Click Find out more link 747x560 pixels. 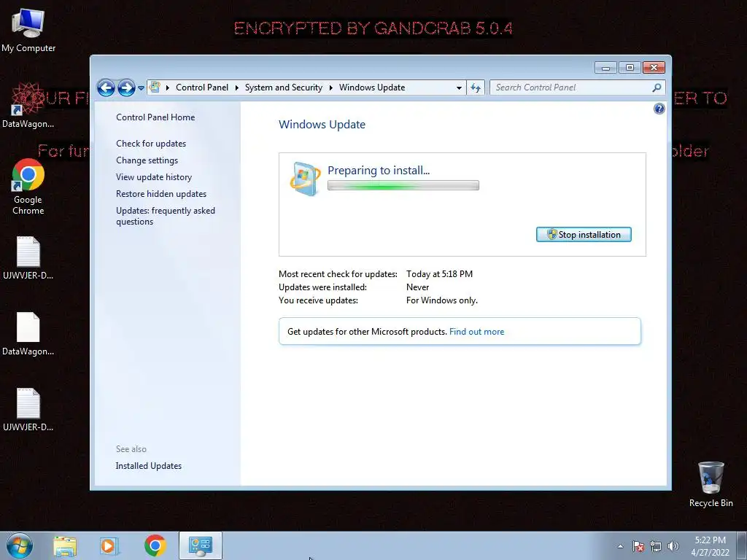(476, 332)
